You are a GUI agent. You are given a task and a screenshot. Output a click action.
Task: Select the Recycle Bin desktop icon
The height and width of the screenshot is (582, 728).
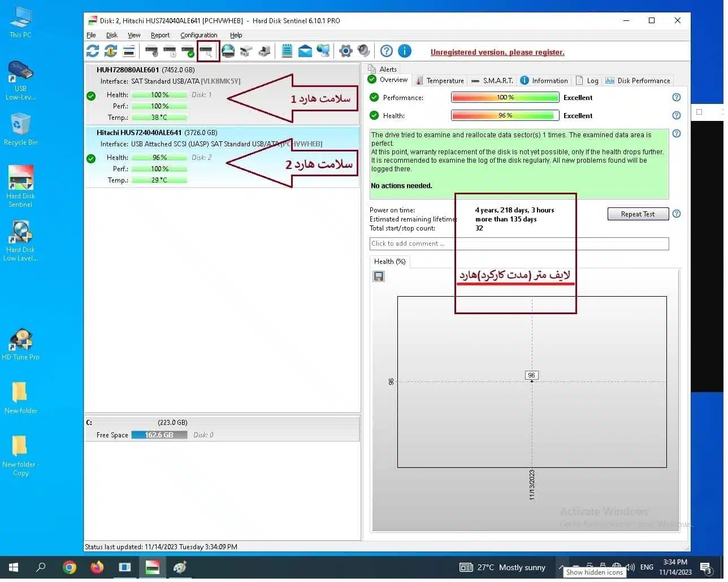(x=20, y=129)
